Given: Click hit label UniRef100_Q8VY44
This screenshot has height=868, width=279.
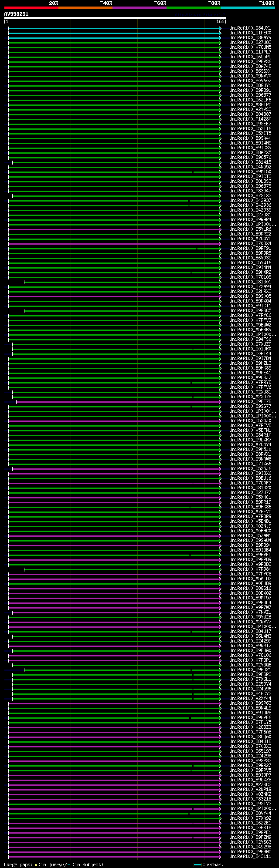Looking at the screenshot, I should point(250,814).
